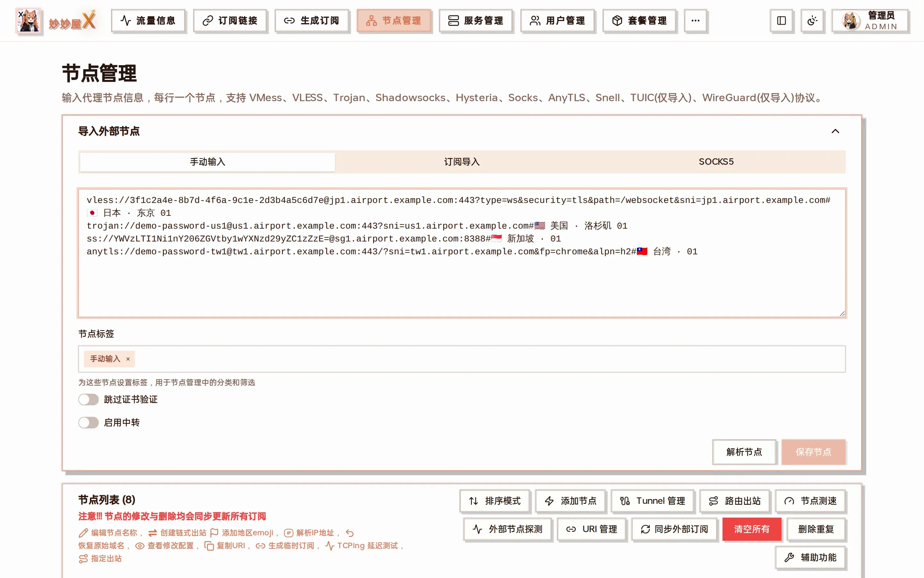Go to 生成订阅 page

pos(312,21)
